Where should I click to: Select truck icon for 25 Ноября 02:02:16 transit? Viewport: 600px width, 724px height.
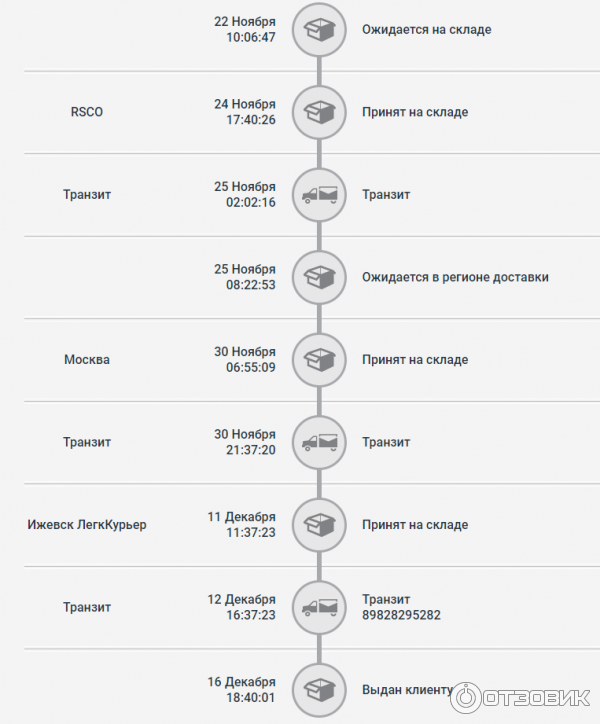(x=319, y=195)
